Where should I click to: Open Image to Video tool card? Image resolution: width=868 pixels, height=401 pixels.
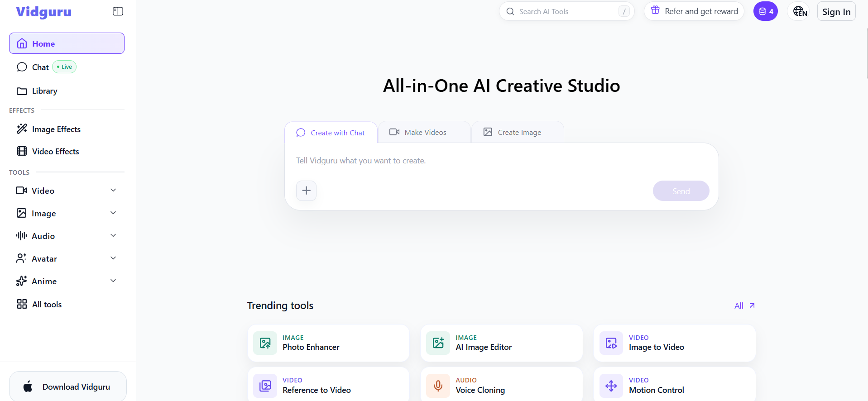(x=675, y=343)
